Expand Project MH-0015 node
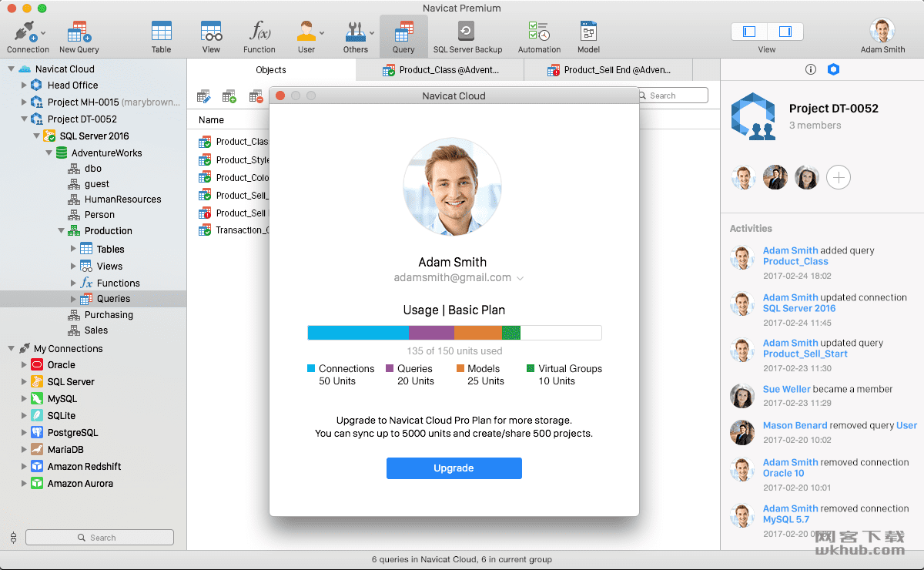 coord(24,102)
